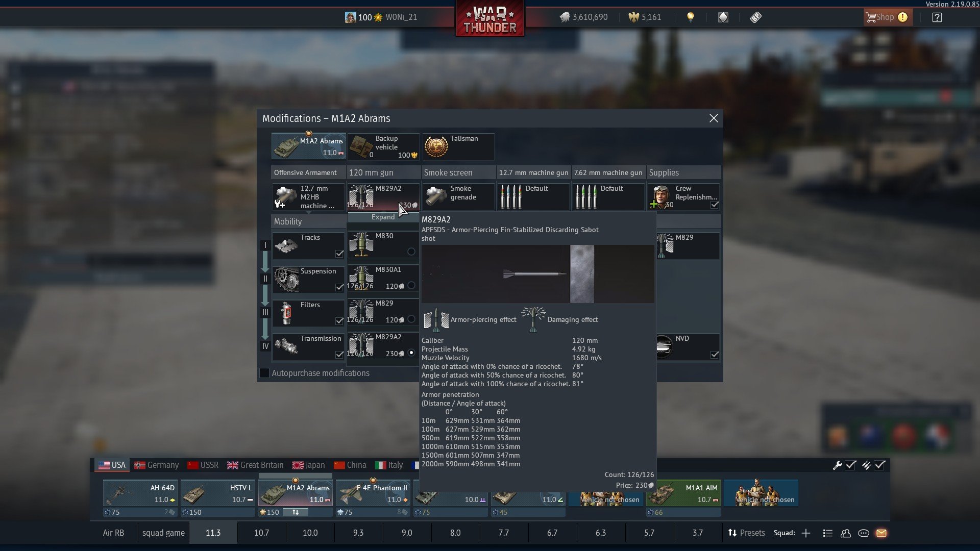Select the M830A1 shell radio button

411,285
